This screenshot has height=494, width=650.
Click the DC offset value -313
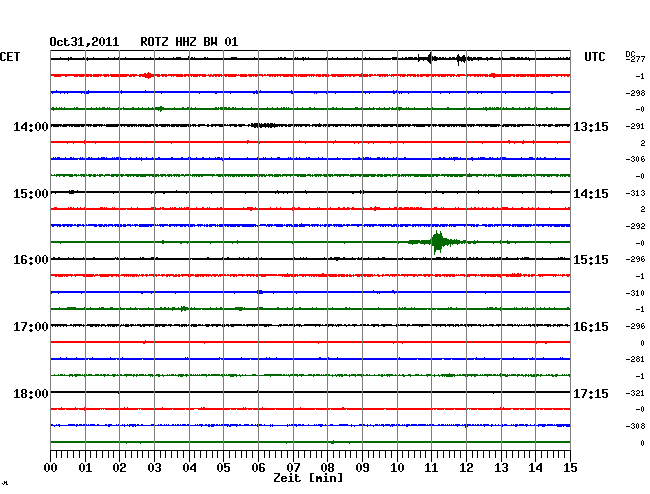(635, 193)
